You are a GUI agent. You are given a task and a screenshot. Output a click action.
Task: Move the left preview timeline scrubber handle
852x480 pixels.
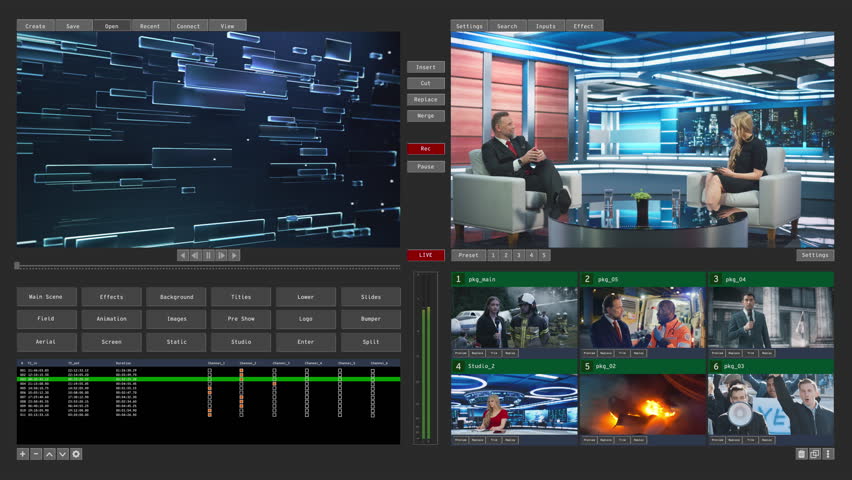[x=17, y=266]
